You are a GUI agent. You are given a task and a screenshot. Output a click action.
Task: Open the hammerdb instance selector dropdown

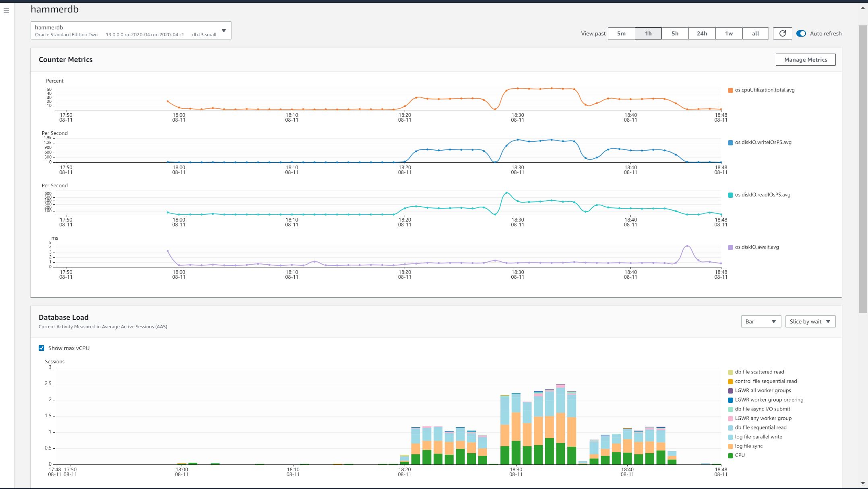click(x=131, y=31)
